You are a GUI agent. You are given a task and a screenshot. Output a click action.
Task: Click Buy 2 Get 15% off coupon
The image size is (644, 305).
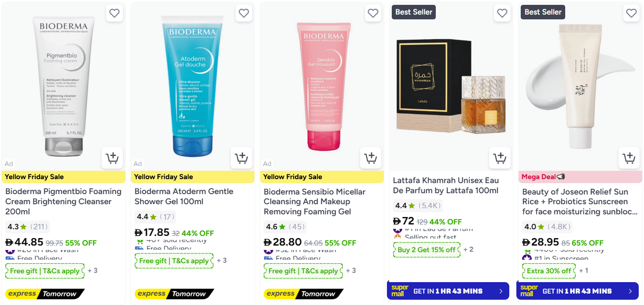coord(427,250)
